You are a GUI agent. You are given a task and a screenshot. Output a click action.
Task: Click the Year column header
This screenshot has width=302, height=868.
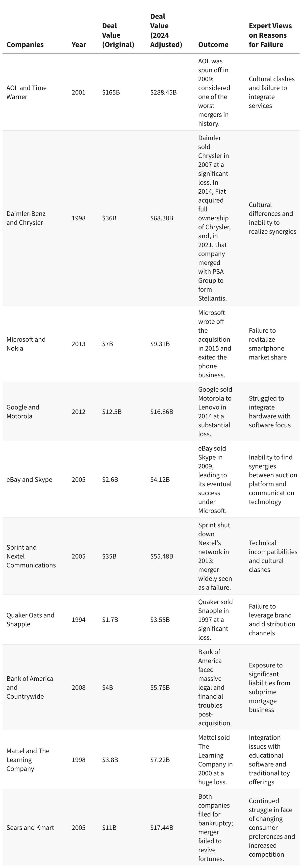tap(79, 45)
